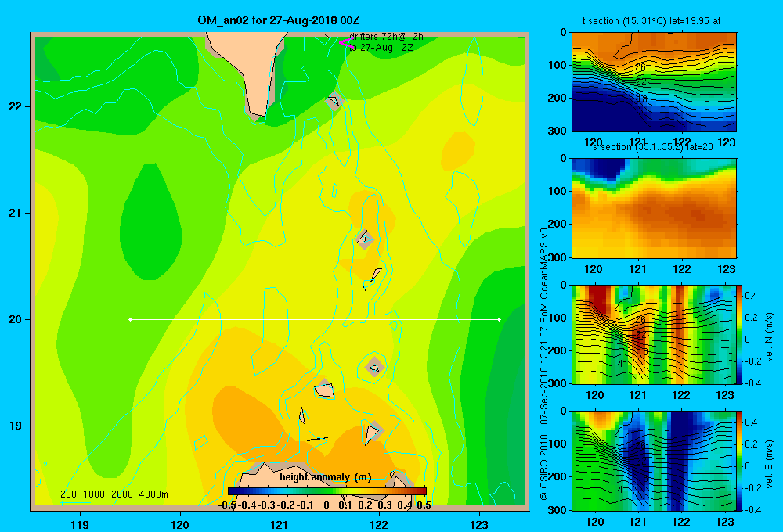
Task: Select the "vel. E (m/s)" axis label
Action: pos(769,464)
